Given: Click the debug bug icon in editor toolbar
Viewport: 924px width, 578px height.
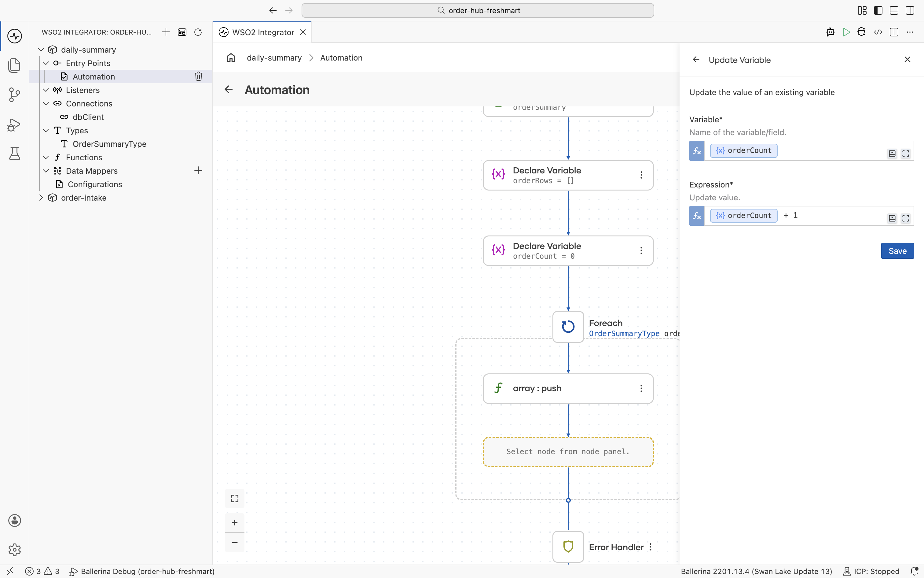Looking at the screenshot, I should point(861,32).
